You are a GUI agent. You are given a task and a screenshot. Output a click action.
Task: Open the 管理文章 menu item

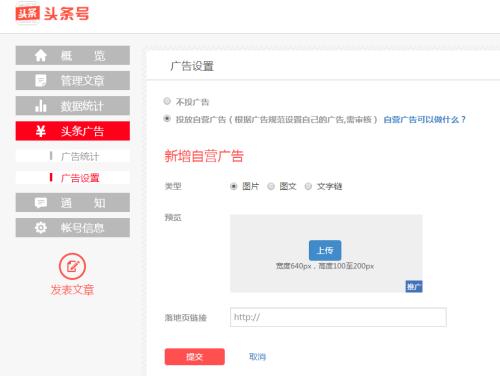click(x=73, y=80)
